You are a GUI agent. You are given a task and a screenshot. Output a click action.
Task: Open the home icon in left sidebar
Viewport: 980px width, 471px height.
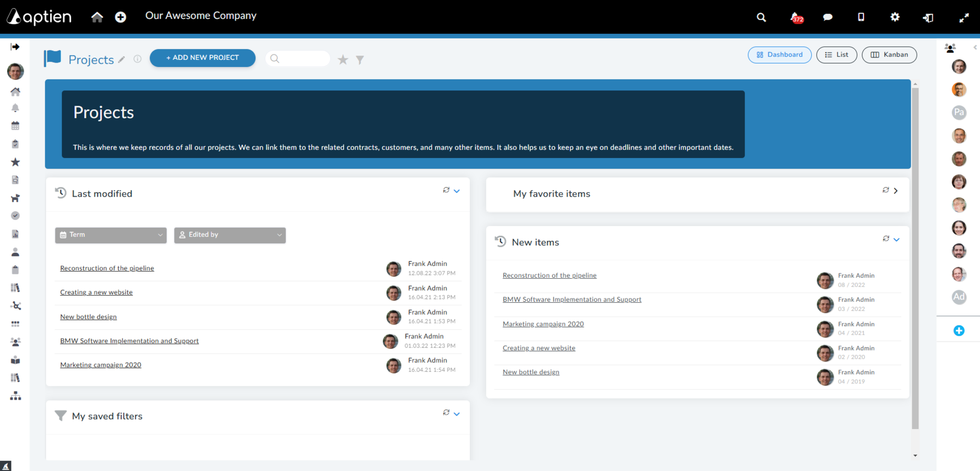click(x=15, y=91)
